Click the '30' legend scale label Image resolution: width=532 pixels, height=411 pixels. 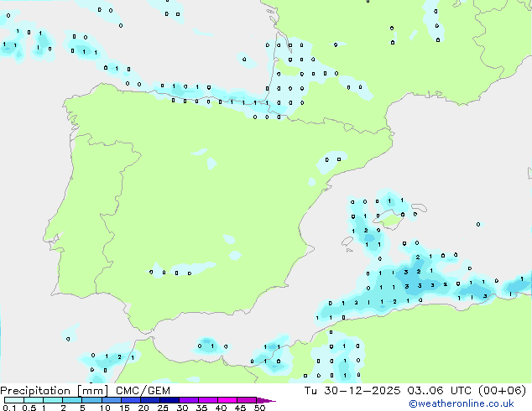point(182,408)
